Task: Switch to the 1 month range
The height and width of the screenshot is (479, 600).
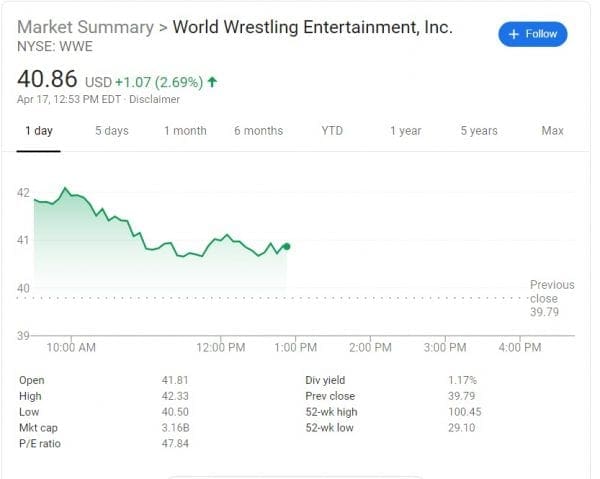Action: pyautogui.click(x=185, y=131)
